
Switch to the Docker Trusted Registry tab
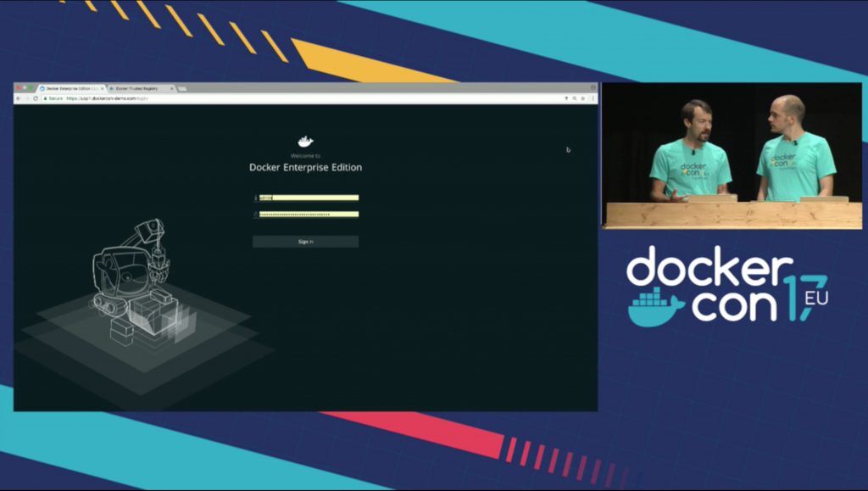coord(141,88)
